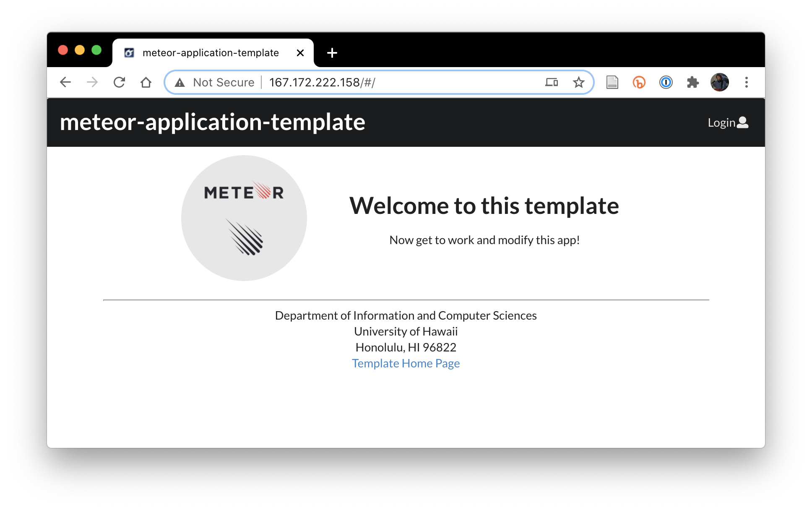Image resolution: width=812 pixels, height=510 pixels.
Task: Click the meteor-application-template navbar title
Action: [212, 122]
